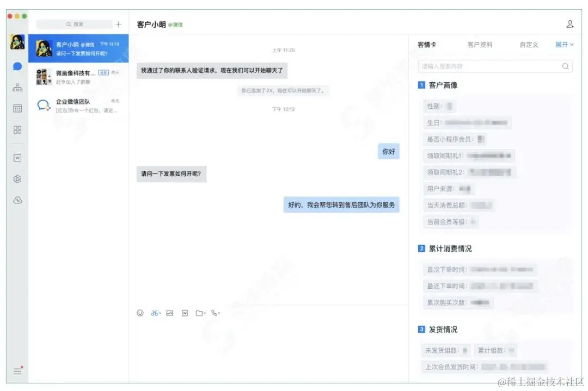Click the search magnifier in the customer panel
This screenshot has height=391, width=588.
pos(565,66)
